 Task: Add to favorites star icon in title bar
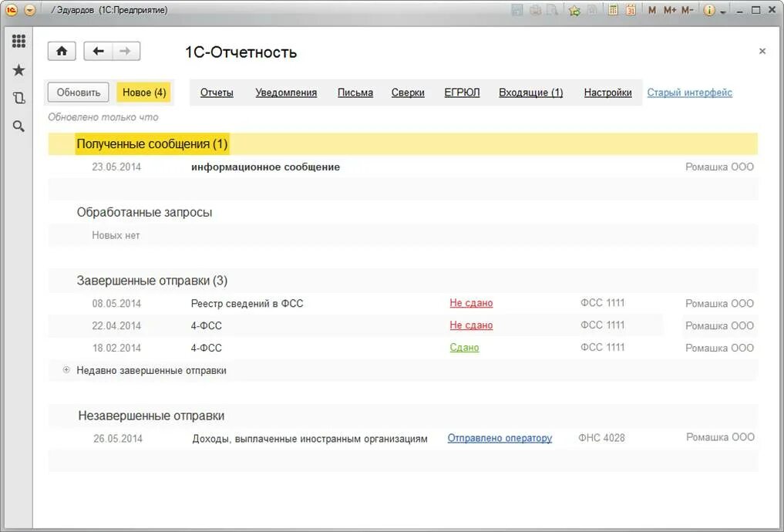pos(575,10)
